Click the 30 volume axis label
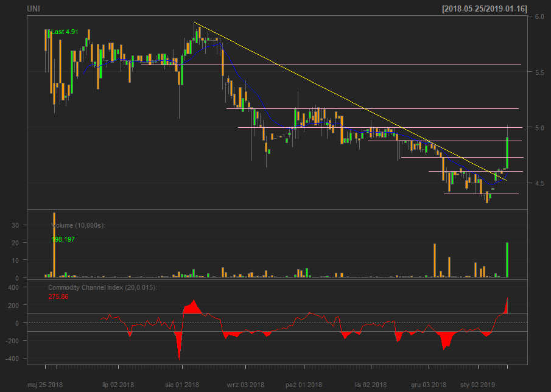This screenshot has height=392, width=551. point(15,225)
